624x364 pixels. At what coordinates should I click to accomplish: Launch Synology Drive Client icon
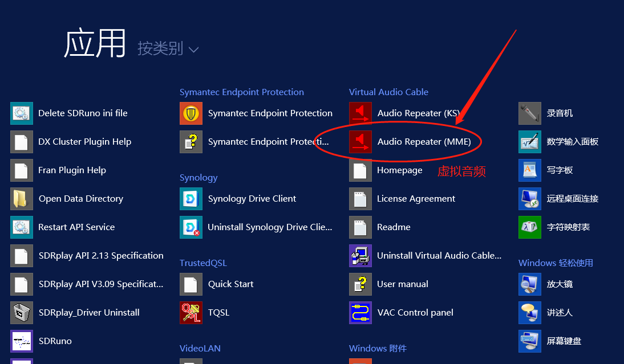pyautogui.click(x=191, y=199)
